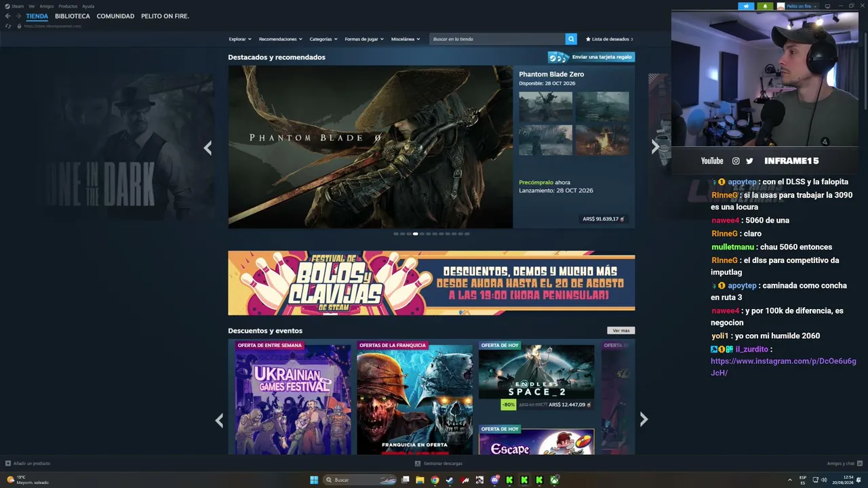Open the Productos menu
The width and height of the screenshot is (868, 488).
[68, 6]
